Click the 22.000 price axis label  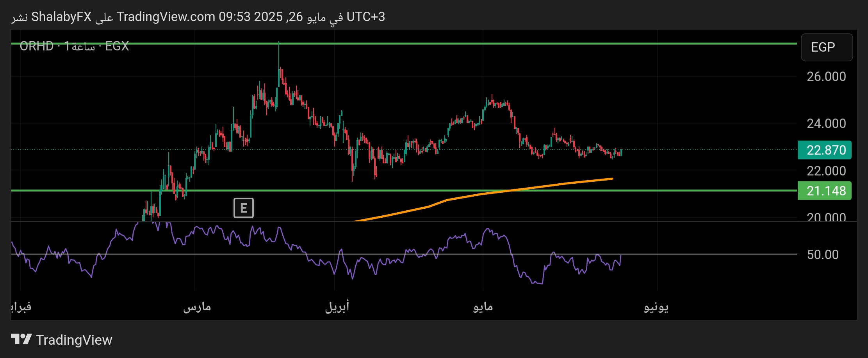[826, 171]
